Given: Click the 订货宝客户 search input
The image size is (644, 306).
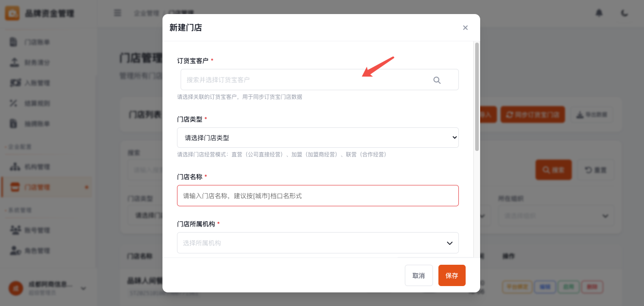Looking at the screenshot, I should tap(304, 80).
